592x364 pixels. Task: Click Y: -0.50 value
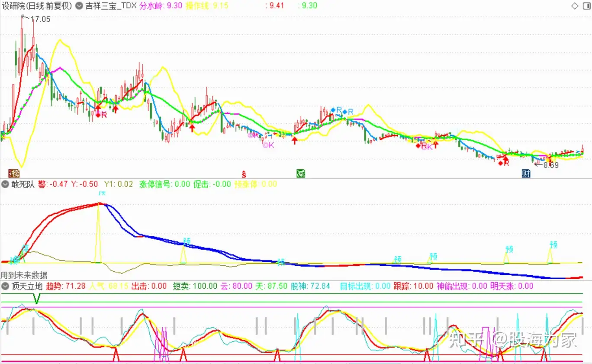(84, 184)
